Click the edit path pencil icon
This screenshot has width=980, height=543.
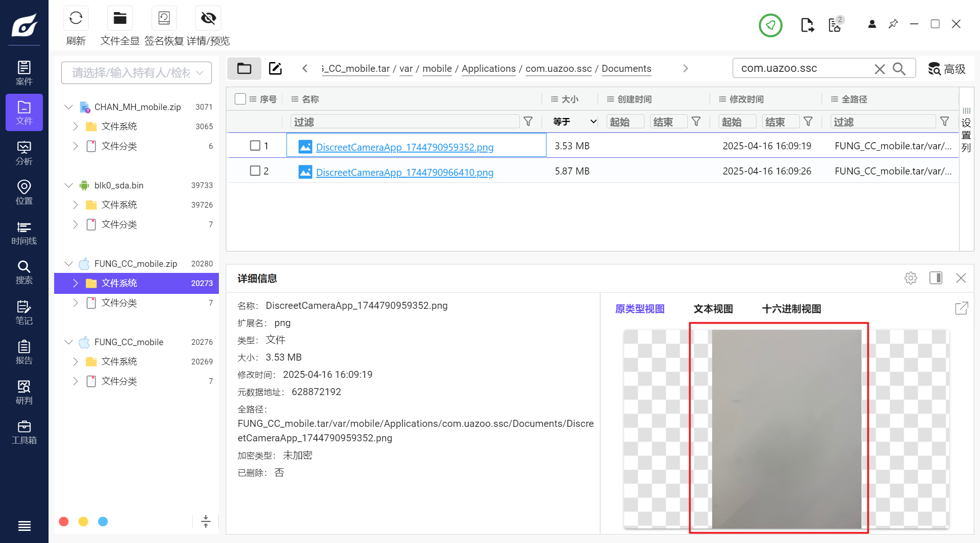[x=275, y=69]
